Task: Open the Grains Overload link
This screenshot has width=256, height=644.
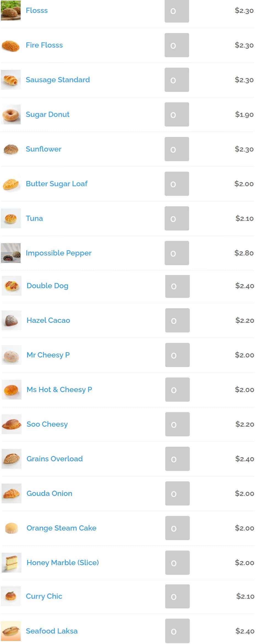Action: (55, 459)
